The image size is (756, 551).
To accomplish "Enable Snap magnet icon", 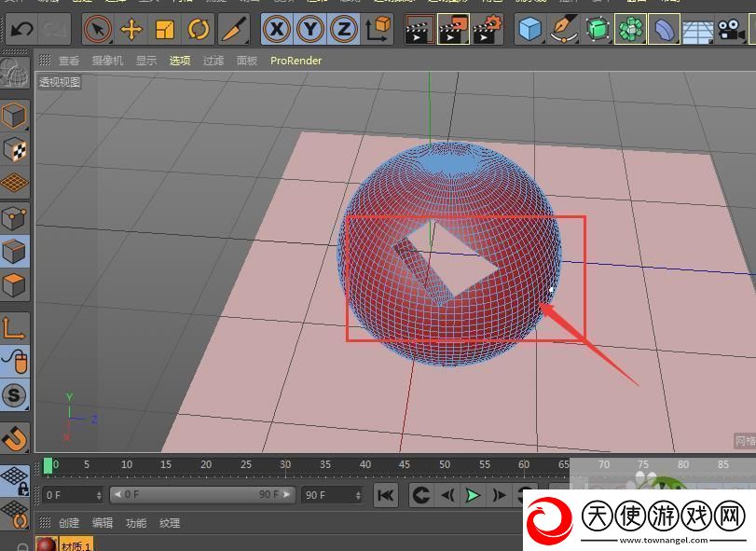I will [14, 438].
